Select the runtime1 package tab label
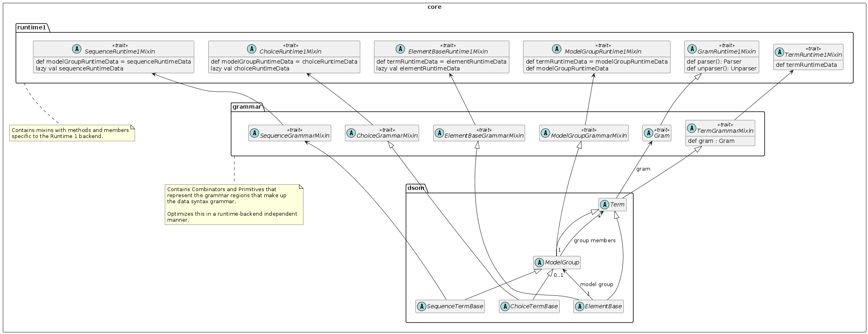This screenshot has height=334, width=868. tap(32, 27)
